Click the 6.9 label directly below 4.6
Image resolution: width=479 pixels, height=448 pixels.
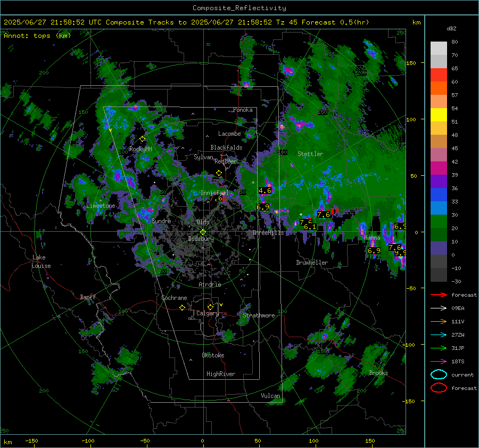click(x=263, y=207)
